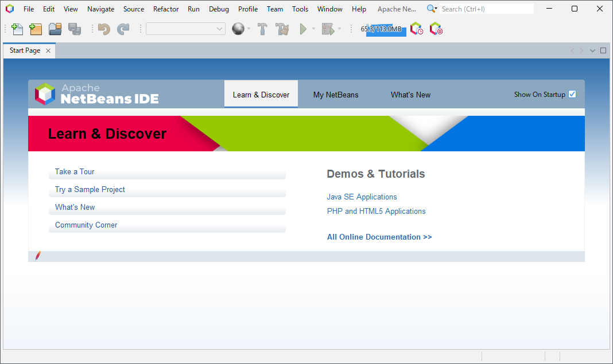
Task: Click the globe browser icon in toolbar
Action: pyautogui.click(x=238, y=29)
